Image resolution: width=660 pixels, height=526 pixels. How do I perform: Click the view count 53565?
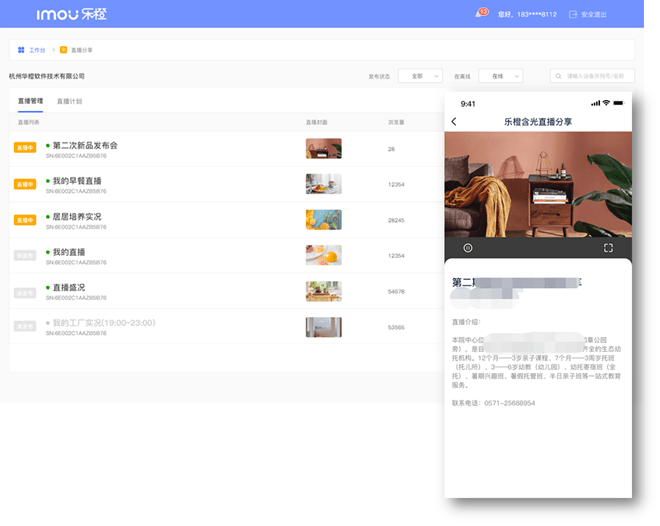[x=396, y=327]
